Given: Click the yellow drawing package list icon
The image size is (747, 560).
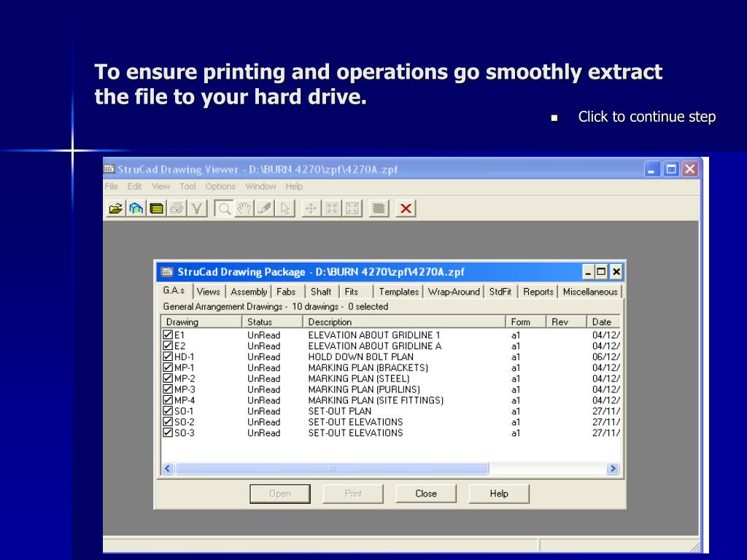Looking at the screenshot, I should click(157, 209).
